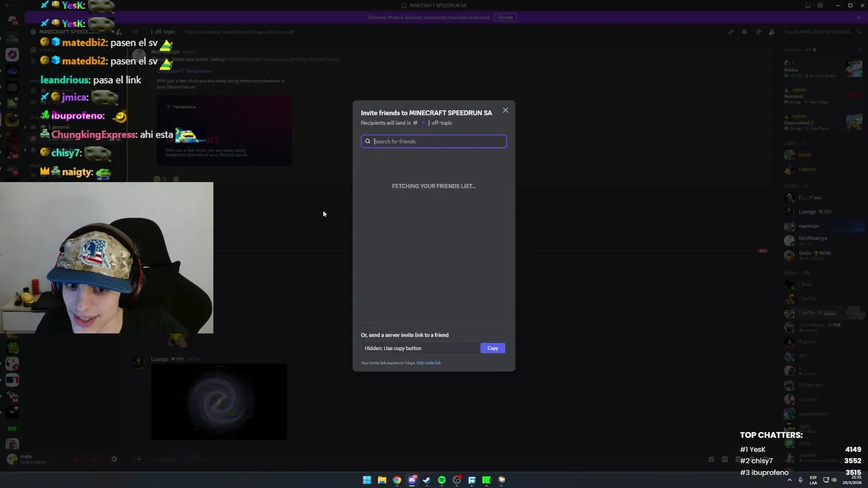Copy the server invite link

[x=493, y=348]
